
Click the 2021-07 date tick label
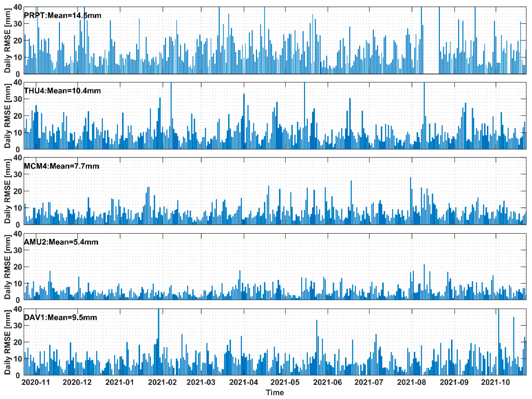click(x=369, y=382)
